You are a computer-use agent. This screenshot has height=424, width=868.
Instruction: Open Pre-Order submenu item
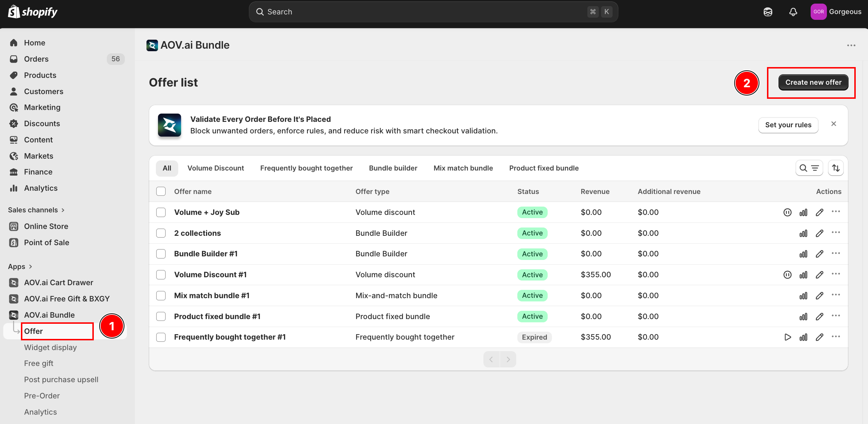42,396
